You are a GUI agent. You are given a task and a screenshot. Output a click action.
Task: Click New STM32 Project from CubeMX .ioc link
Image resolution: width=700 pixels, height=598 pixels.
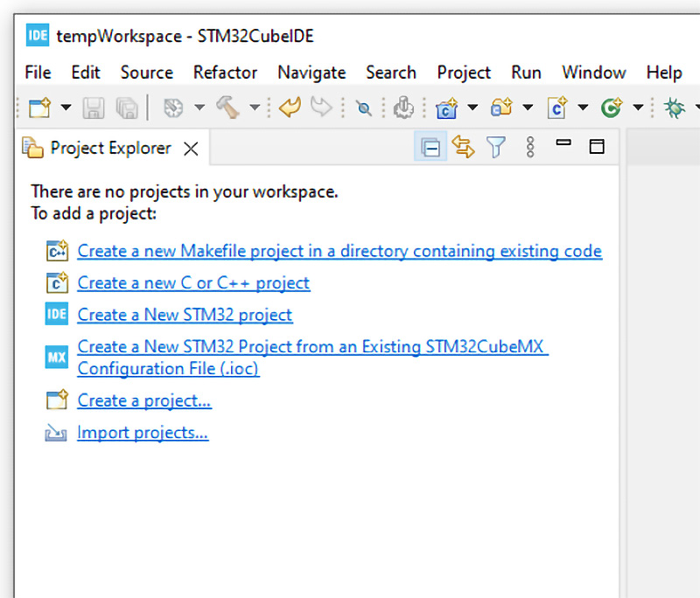(x=312, y=358)
